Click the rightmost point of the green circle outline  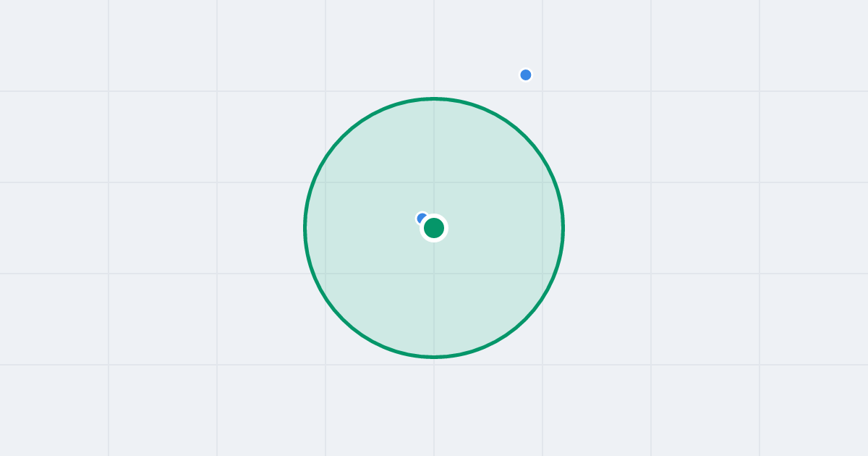(563, 228)
